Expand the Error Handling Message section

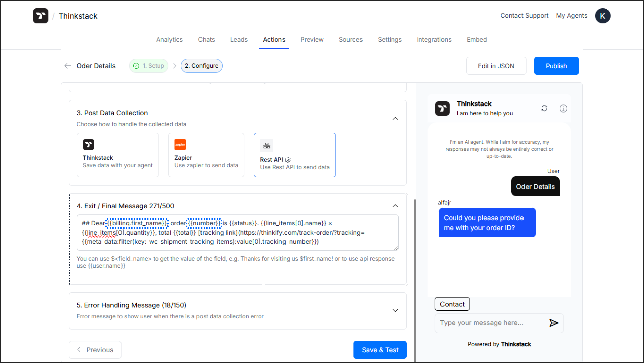point(395,310)
